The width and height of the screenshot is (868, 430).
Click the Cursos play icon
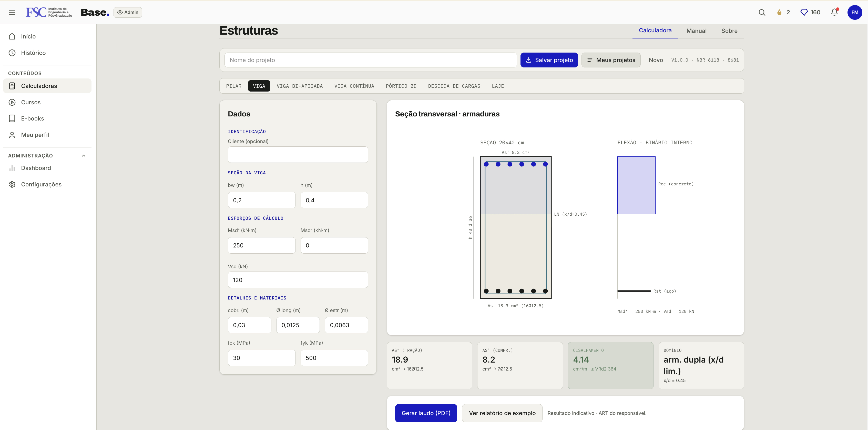pos(12,102)
